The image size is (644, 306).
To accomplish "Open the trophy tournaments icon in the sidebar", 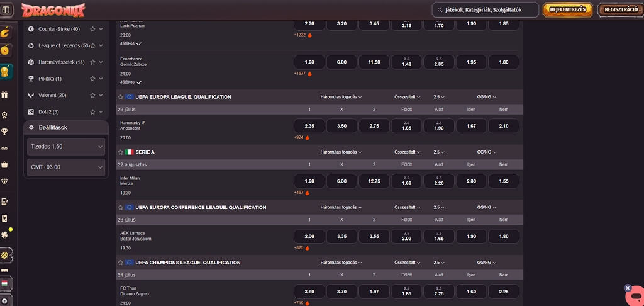I will (4, 132).
